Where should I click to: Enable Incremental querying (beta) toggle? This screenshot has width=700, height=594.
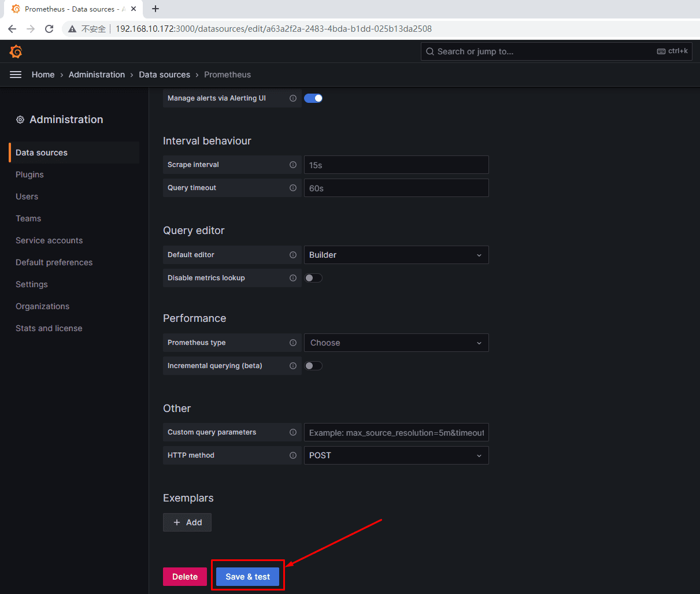coord(313,366)
